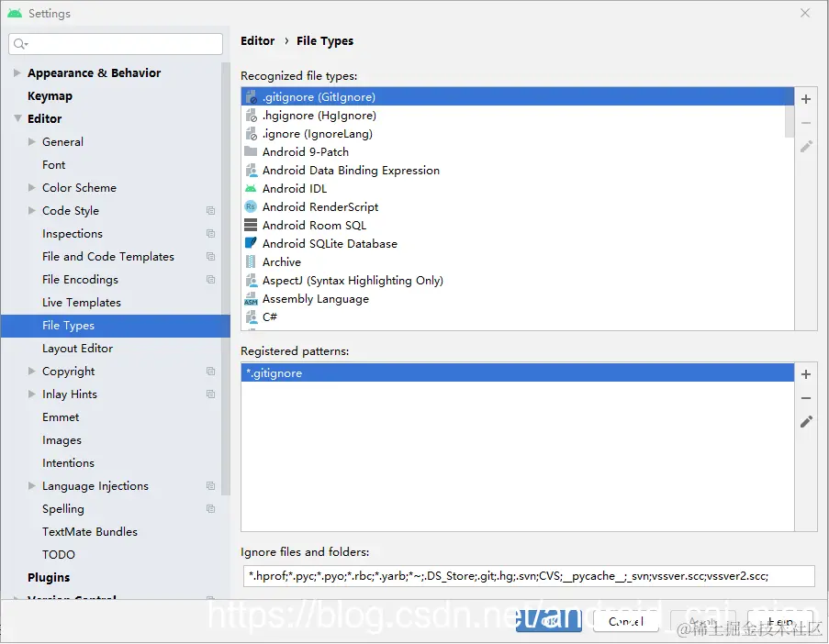The image size is (829, 644).
Task: Select Android RenderScript in the list
Action: tap(518, 207)
